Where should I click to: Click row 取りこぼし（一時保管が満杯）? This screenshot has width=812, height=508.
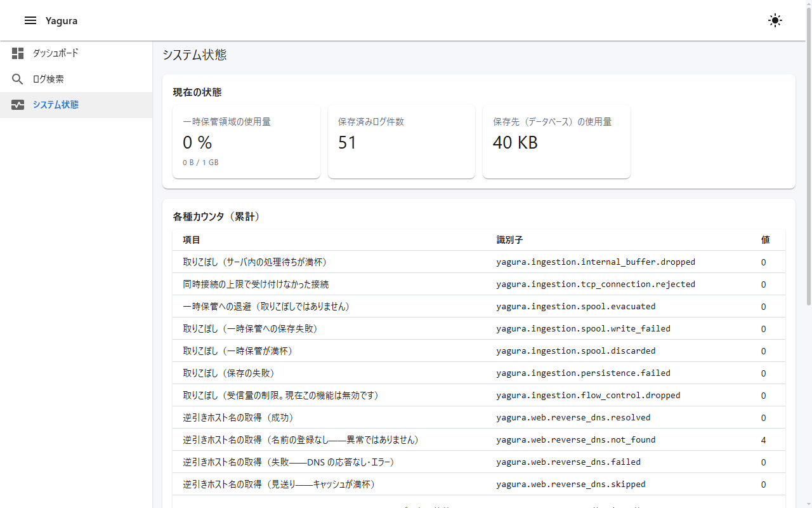click(479, 351)
